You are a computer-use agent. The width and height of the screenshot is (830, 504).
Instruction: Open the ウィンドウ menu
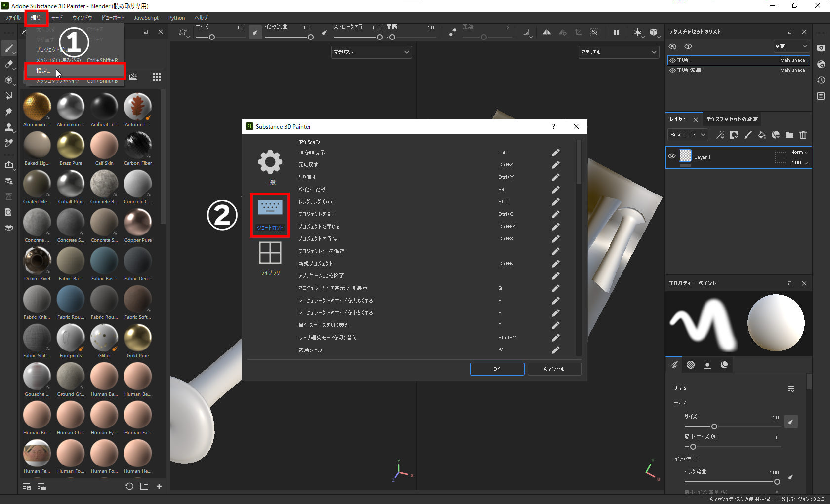pyautogui.click(x=82, y=18)
